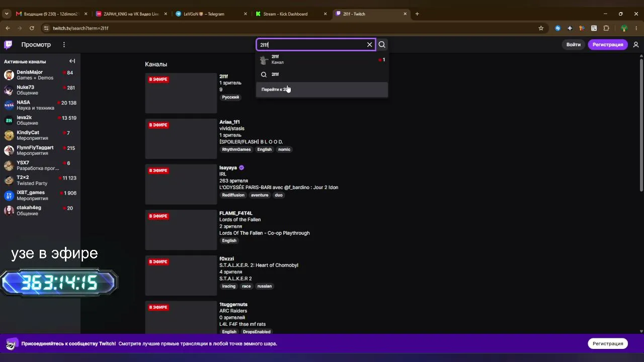Select the 2l1f Канал suggestion
This screenshot has height=362, width=644.
point(322,60)
